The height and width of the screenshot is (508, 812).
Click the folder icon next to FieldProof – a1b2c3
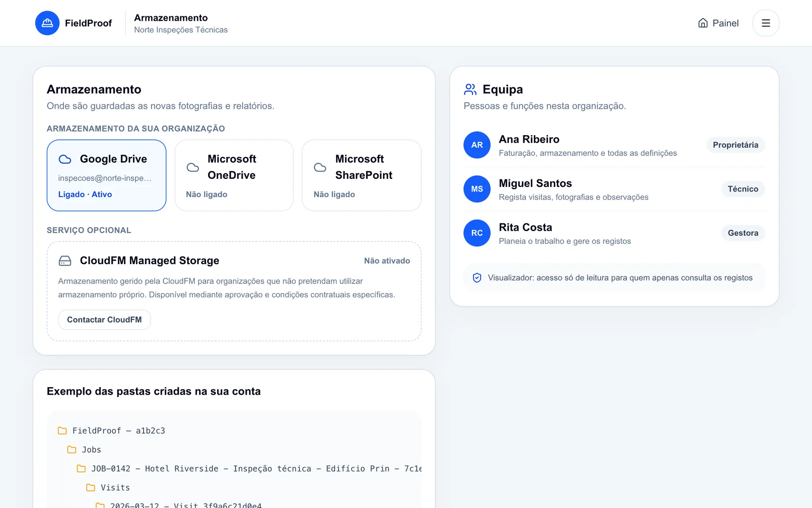point(62,431)
